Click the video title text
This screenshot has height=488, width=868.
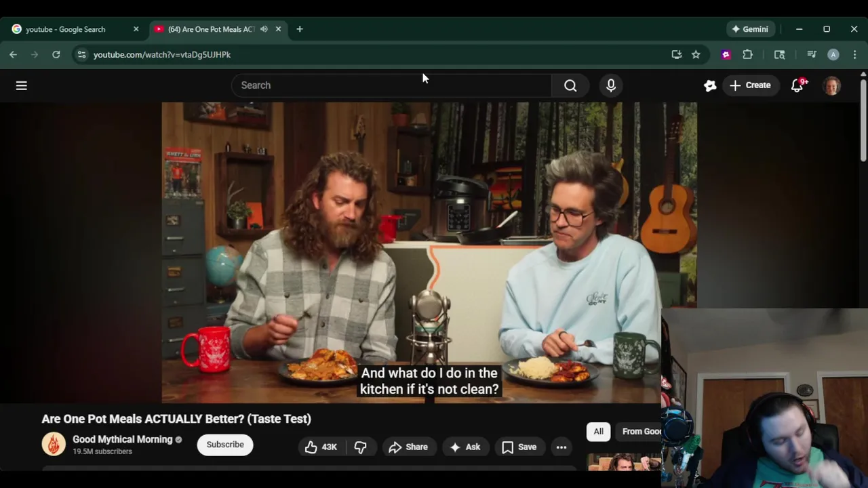coord(176,419)
